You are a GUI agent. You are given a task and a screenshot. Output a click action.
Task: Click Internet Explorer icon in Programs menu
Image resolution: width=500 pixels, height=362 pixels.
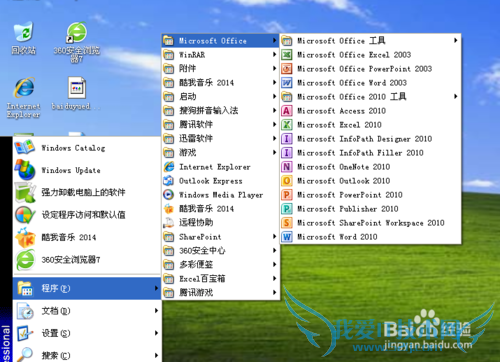tap(169, 167)
